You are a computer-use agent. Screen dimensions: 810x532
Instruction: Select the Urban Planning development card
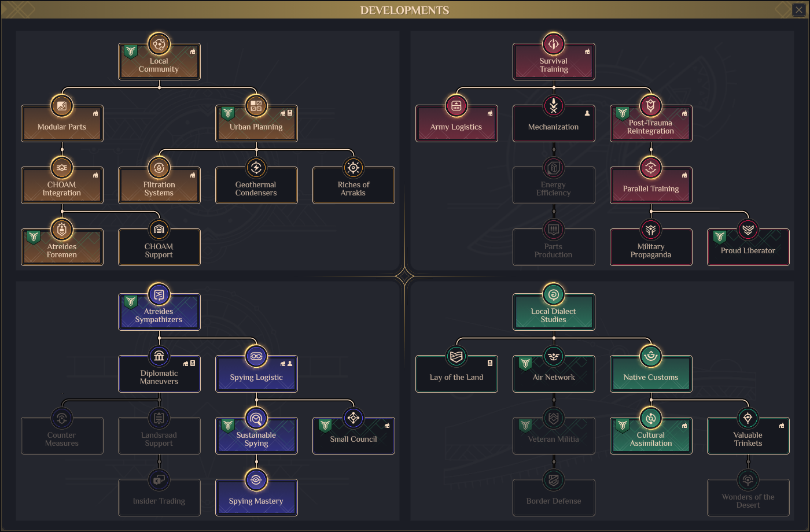(256, 123)
